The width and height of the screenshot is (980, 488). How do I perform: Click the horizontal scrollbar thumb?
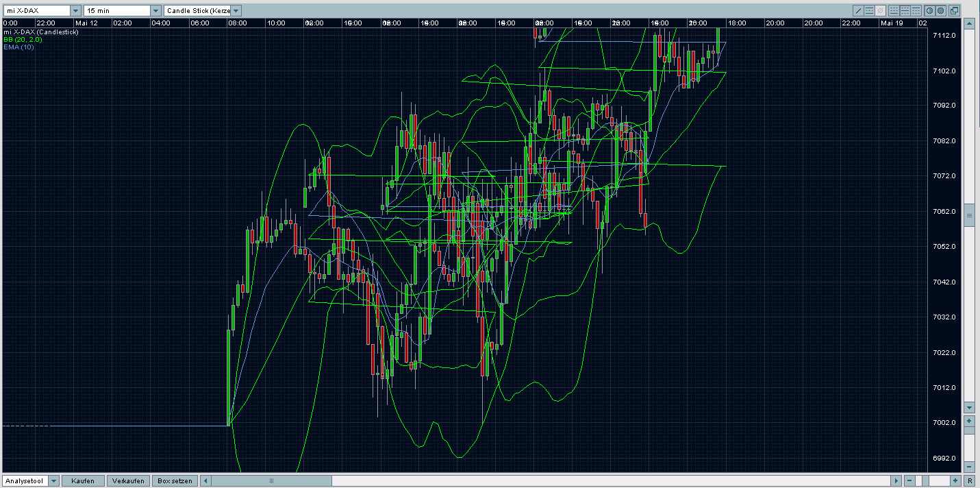(272, 480)
